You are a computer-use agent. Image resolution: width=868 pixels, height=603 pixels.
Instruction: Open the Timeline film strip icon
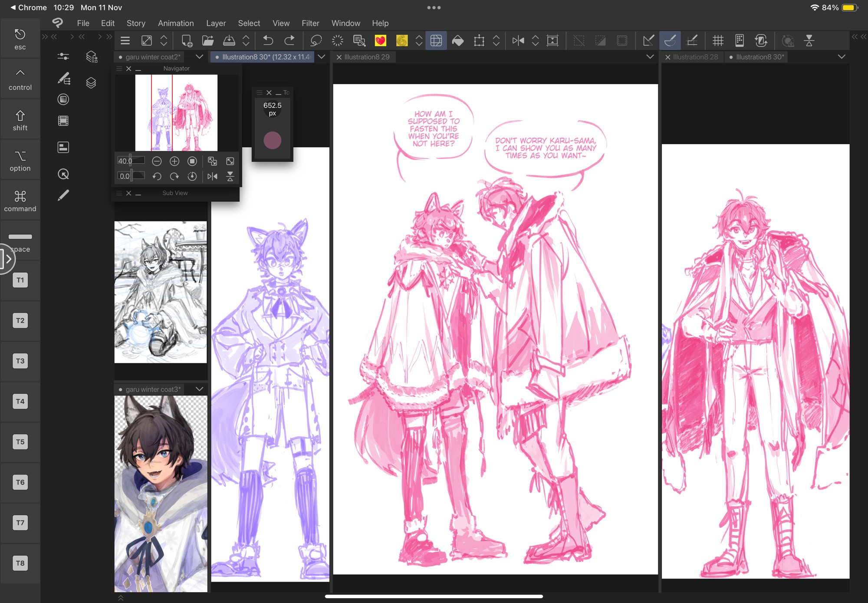click(x=63, y=121)
